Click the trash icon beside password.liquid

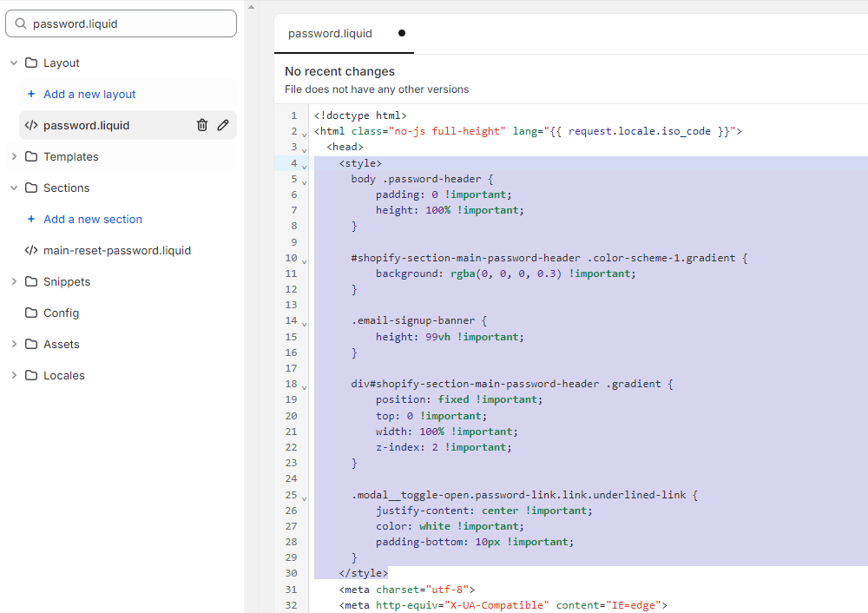coord(202,125)
